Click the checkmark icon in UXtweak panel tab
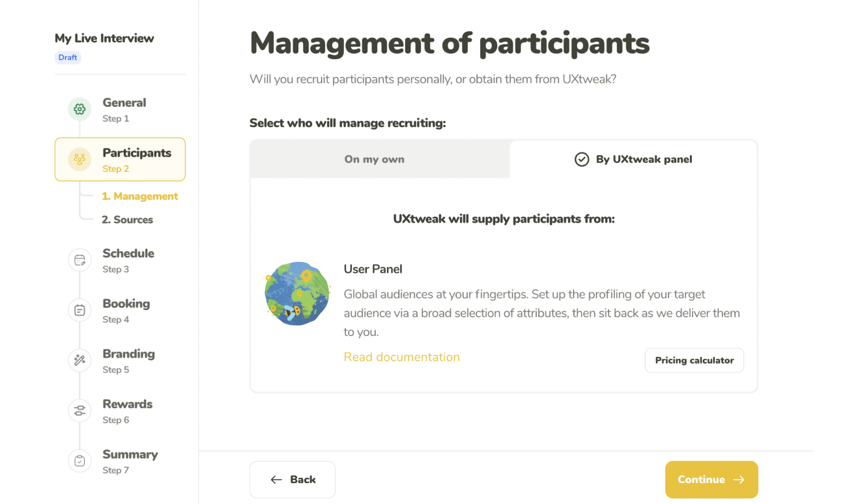This screenshot has width=860, height=504. click(x=582, y=160)
